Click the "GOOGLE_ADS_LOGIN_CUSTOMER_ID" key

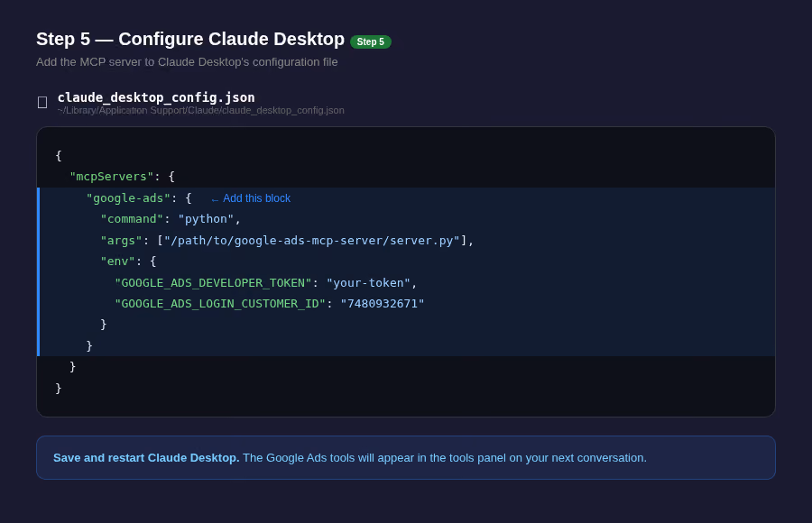(220, 304)
